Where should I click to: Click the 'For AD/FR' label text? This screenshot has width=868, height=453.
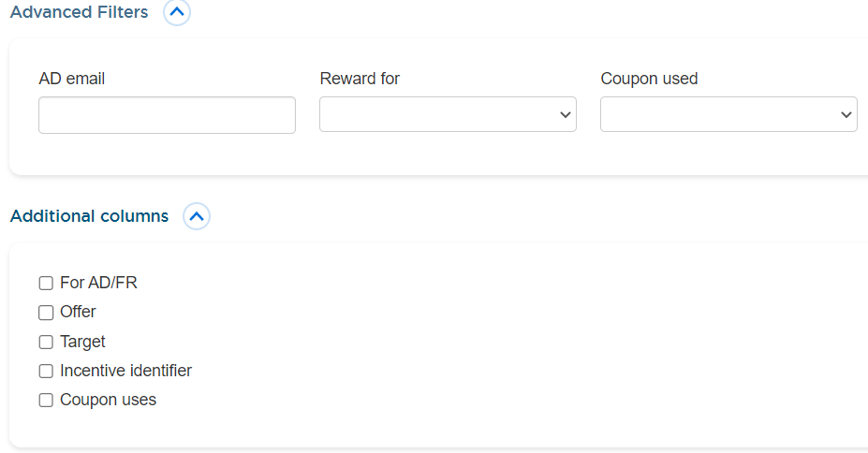98,283
